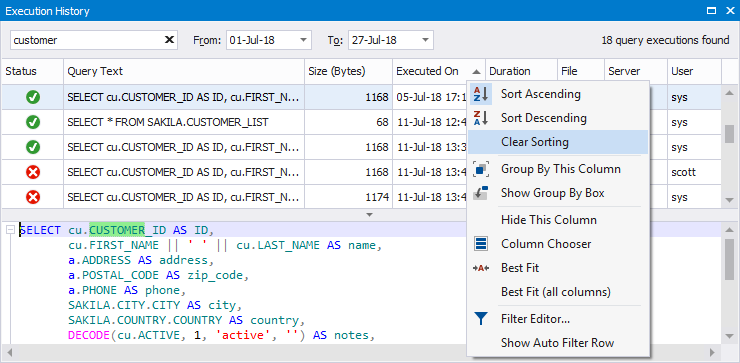This screenshot has width=740, height=363.
Task: Clear the customer search text with X
Action: tap(169, 40)
